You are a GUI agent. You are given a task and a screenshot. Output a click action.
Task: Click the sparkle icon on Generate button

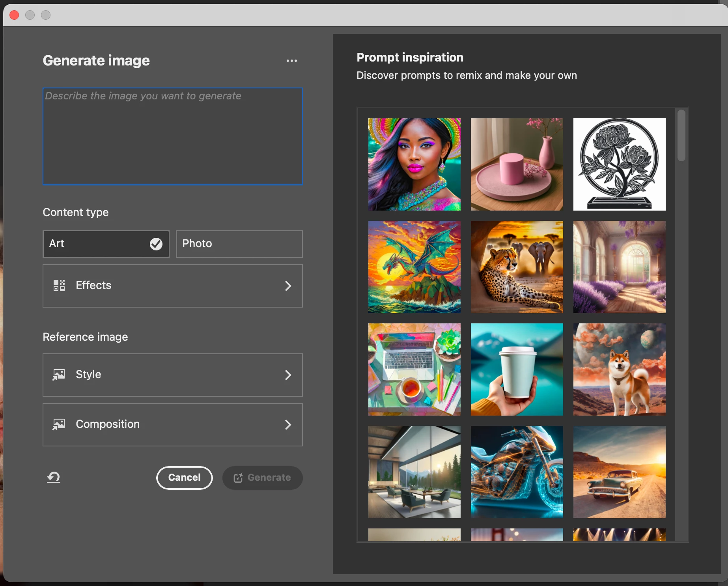[x=238, y=478]
